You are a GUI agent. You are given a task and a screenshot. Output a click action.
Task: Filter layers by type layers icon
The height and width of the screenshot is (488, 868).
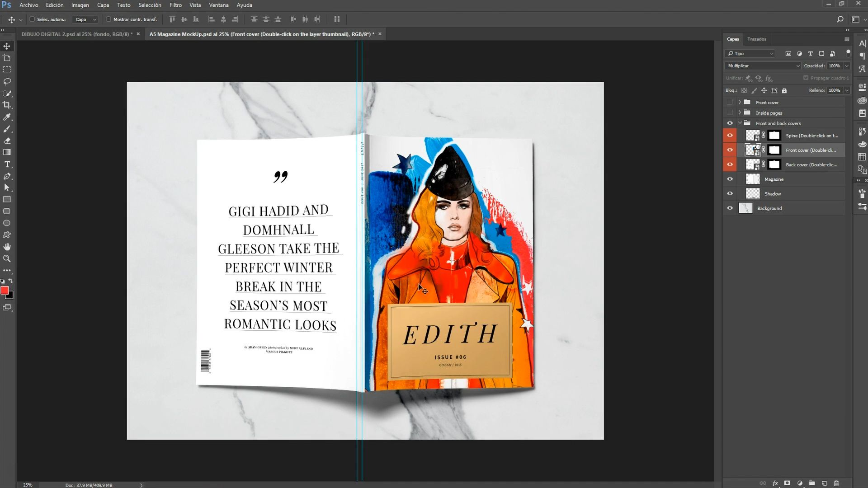point(810,53)
